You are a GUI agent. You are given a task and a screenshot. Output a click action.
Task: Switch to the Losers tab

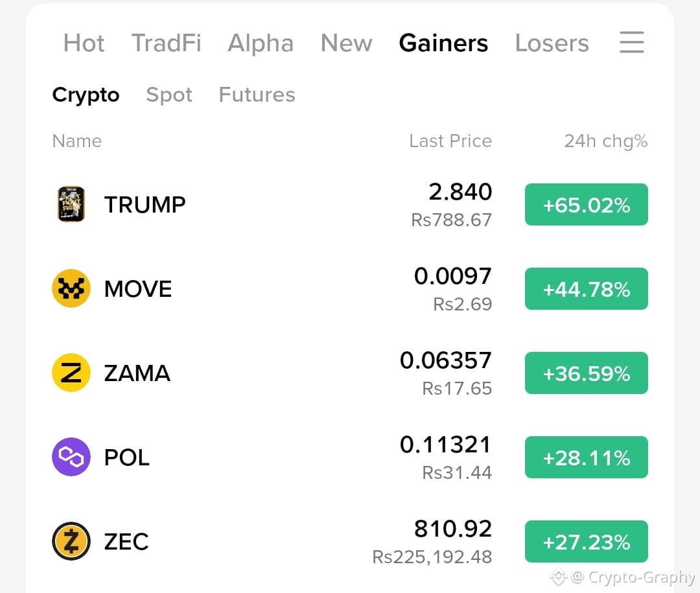[x=552, y=43]
